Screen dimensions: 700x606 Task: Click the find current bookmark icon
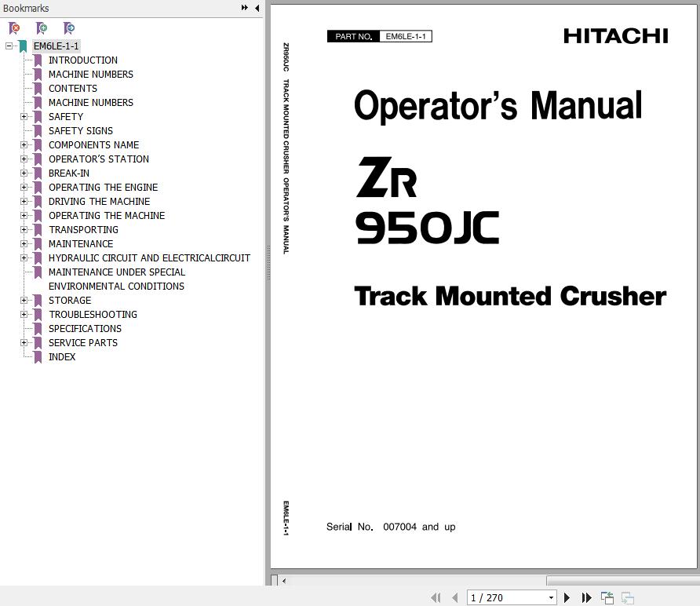69,28
